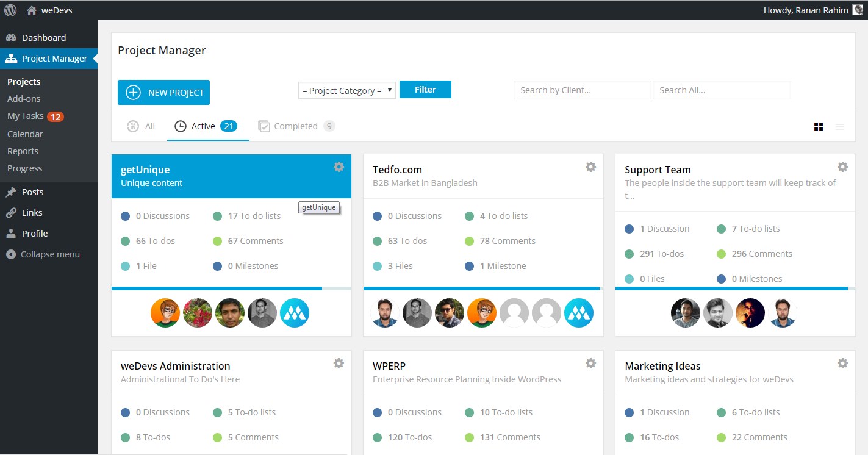Open settings gear on Support Team card
The image size is (868, 455).
pyautogui.click(x=842, y=167)
